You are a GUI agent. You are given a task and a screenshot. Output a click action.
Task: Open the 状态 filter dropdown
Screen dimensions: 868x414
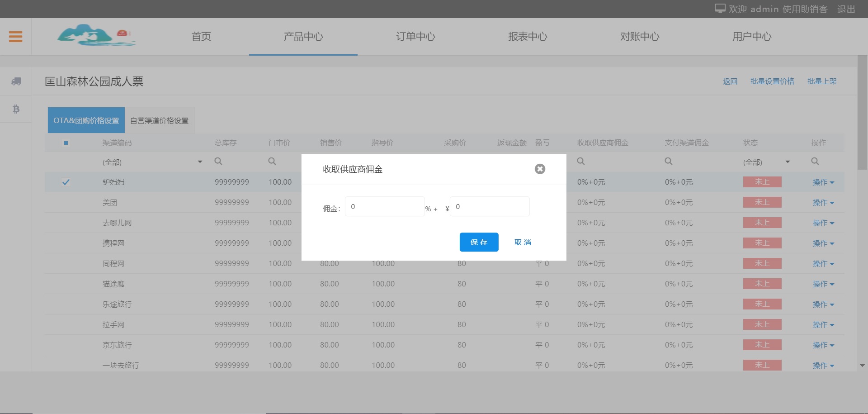(788, 162)
